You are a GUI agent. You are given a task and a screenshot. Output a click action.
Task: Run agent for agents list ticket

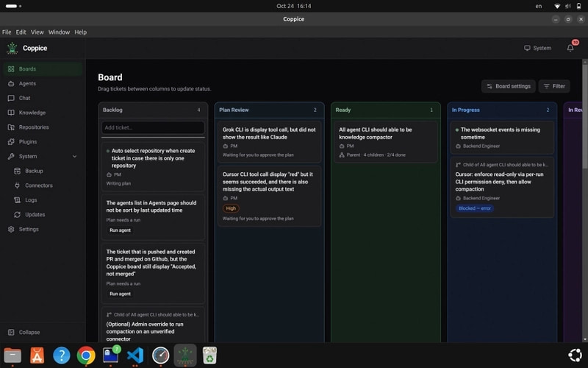[120, 230]
